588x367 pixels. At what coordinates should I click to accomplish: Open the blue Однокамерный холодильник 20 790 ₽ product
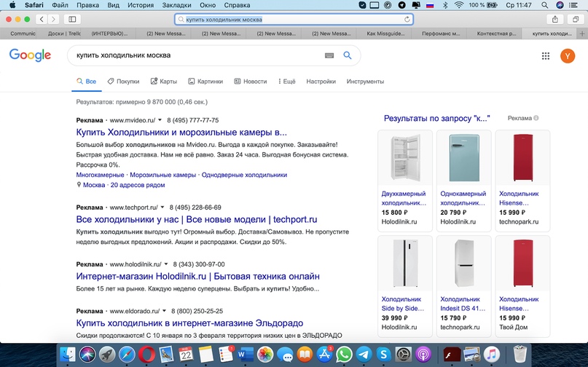[x=464, y=181]
